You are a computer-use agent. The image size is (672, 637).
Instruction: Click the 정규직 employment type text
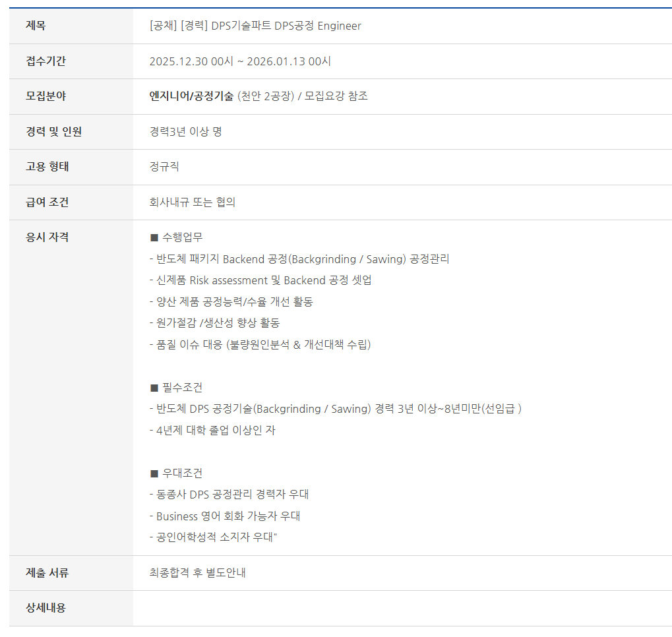[164, 167]
